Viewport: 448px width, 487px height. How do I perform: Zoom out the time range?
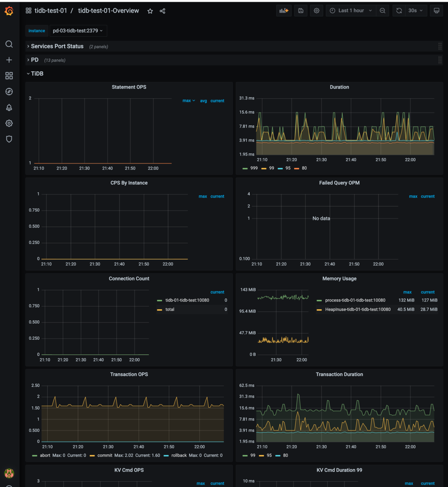382,11
